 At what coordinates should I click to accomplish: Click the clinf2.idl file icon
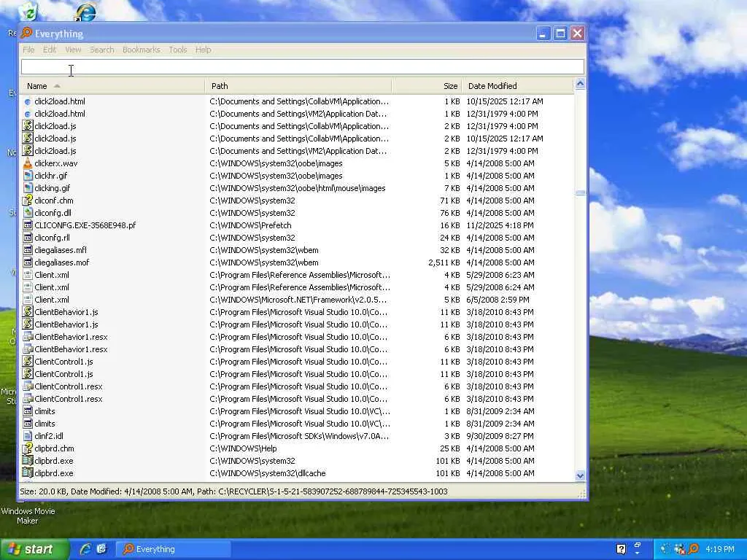[28, 436]
